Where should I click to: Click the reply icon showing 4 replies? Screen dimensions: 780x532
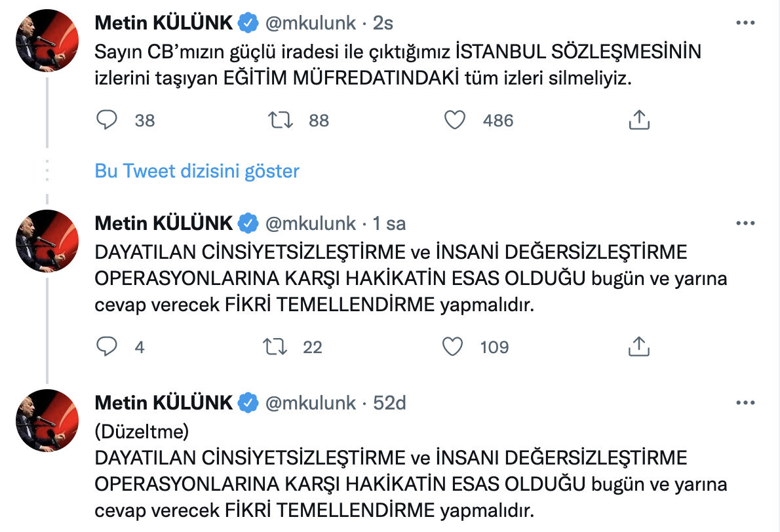(106, 347)
